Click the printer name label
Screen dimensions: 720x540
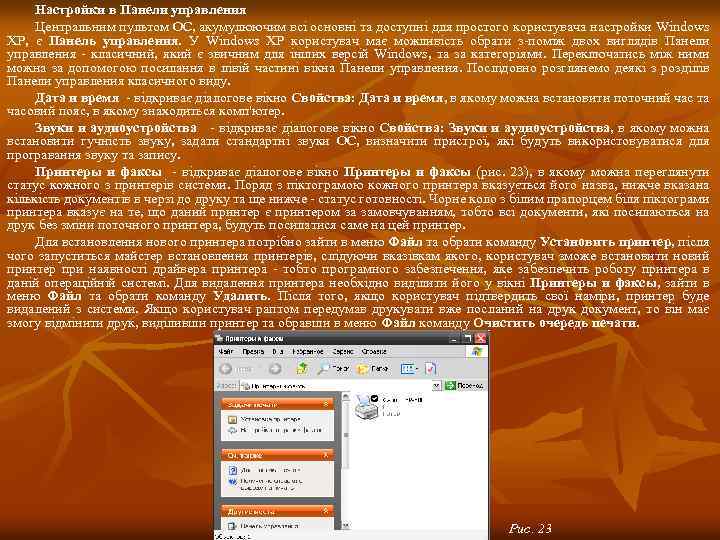click(402, 400)
